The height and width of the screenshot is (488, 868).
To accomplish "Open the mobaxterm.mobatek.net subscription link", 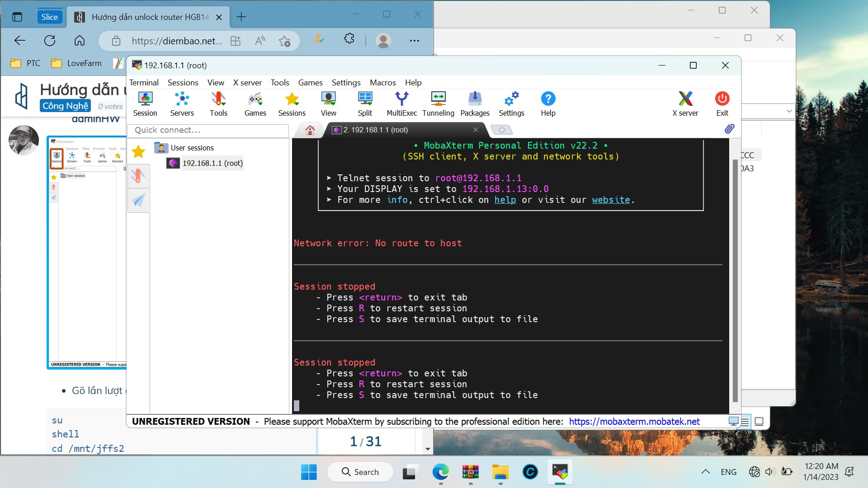I will tap(634, 422).
